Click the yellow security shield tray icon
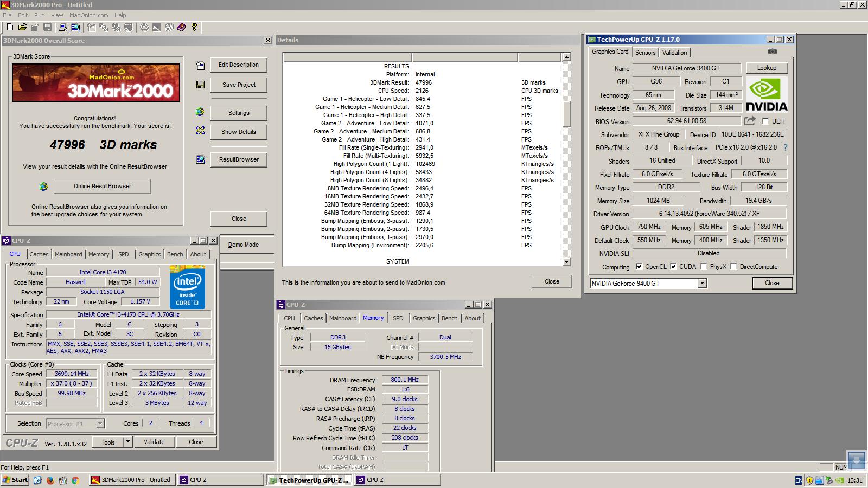The width and height of the screenshot is (868, 488). click(809, 480)
